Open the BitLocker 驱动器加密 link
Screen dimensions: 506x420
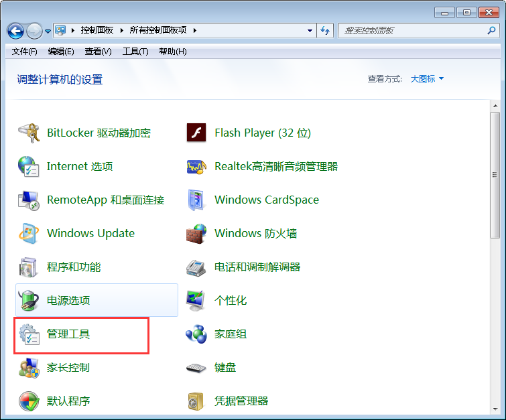(x=99, y=133)
